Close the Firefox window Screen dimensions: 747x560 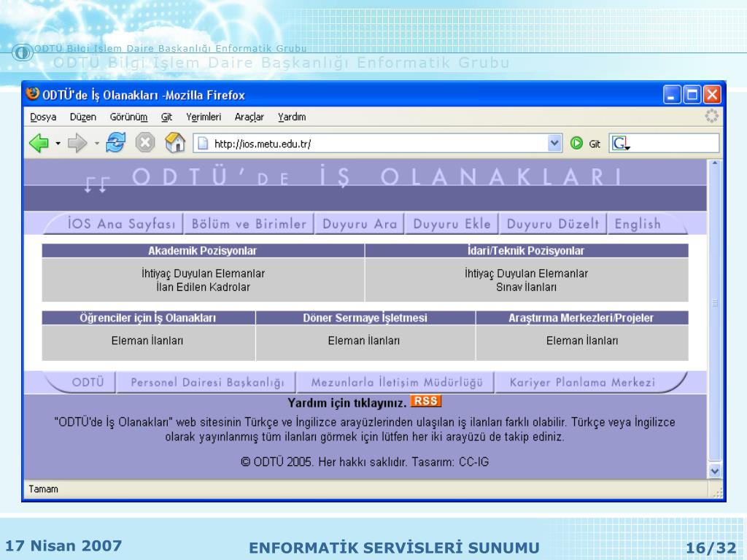tap(712, 94)
